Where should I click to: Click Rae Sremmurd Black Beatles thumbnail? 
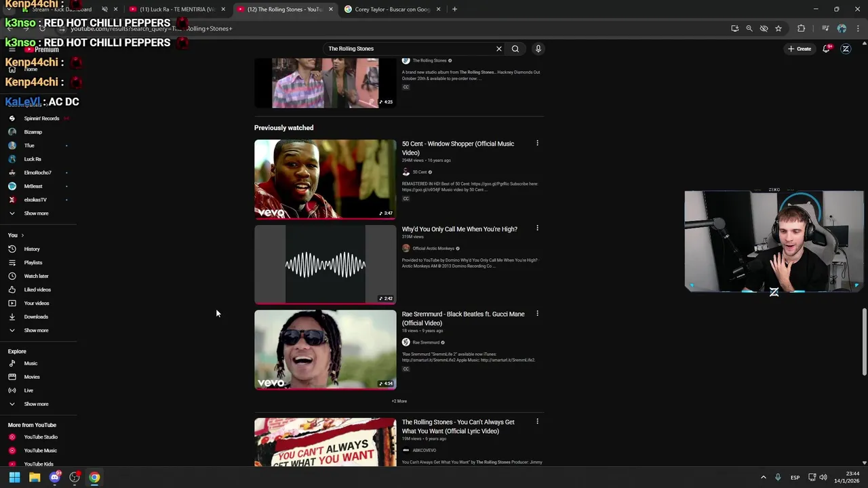pyautogui.click(x=325, y=350)
